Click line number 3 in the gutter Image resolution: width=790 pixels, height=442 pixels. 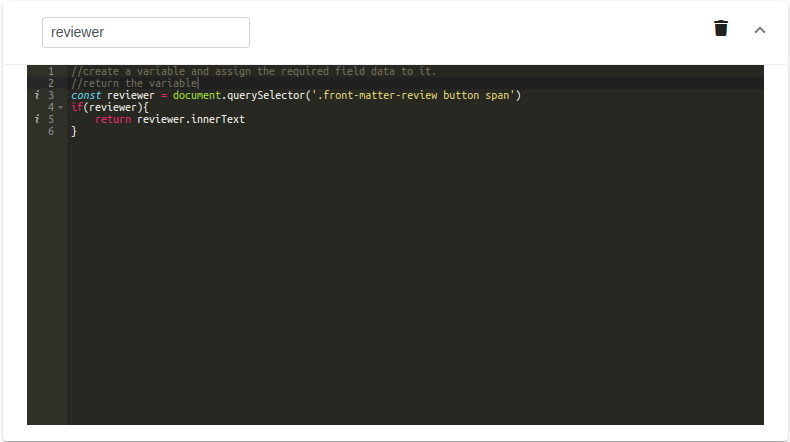pos(50,96)
